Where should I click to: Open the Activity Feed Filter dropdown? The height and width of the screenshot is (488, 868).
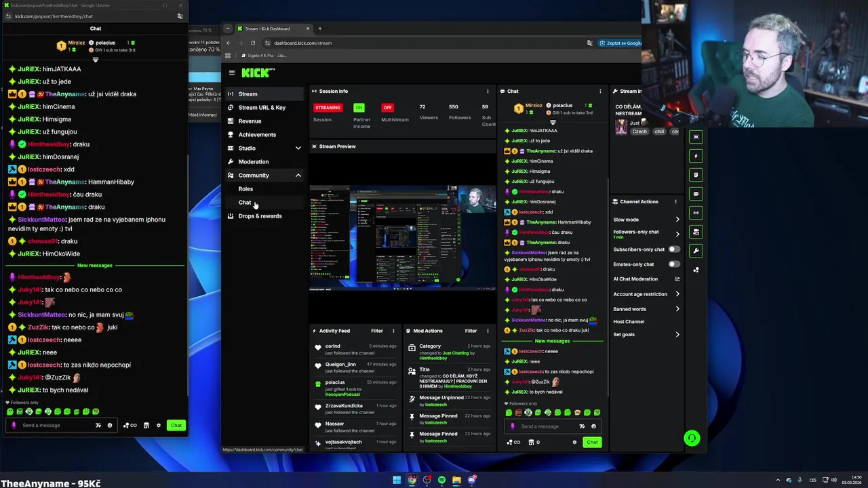376,331
